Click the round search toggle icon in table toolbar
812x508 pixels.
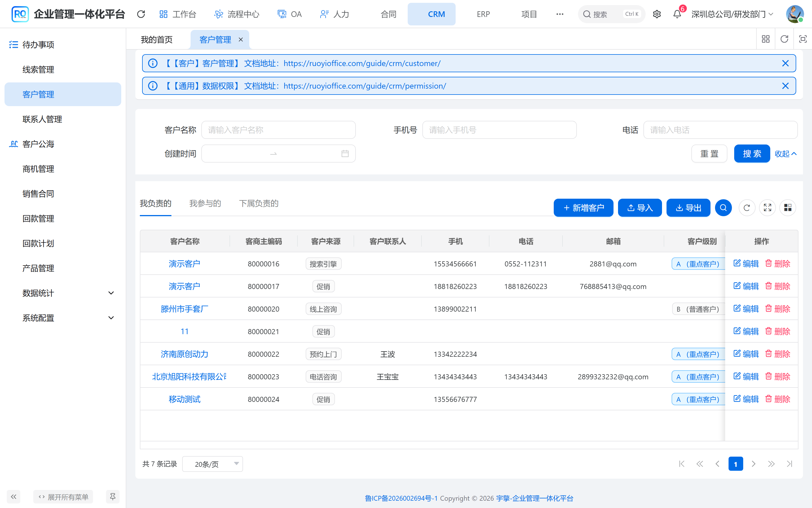(723, 208)
